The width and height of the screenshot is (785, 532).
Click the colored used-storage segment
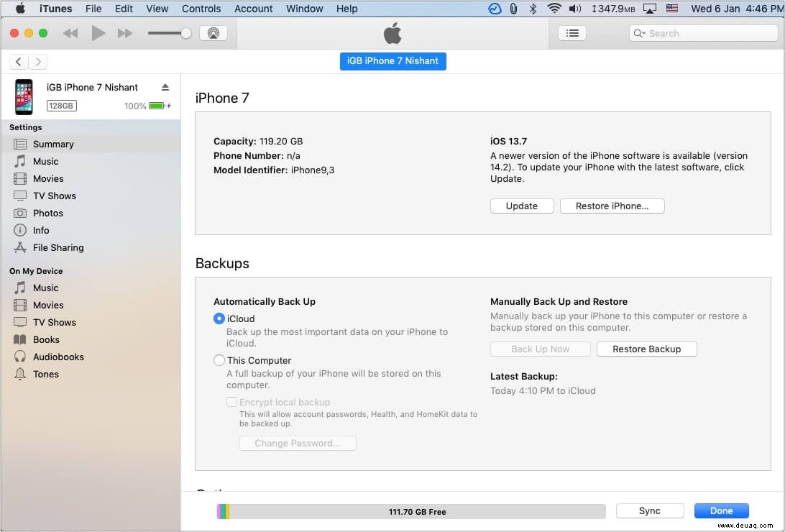[224, 511]
